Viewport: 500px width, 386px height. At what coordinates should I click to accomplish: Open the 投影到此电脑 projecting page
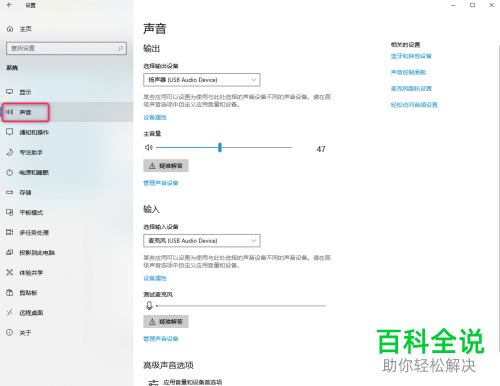(67, 252)
